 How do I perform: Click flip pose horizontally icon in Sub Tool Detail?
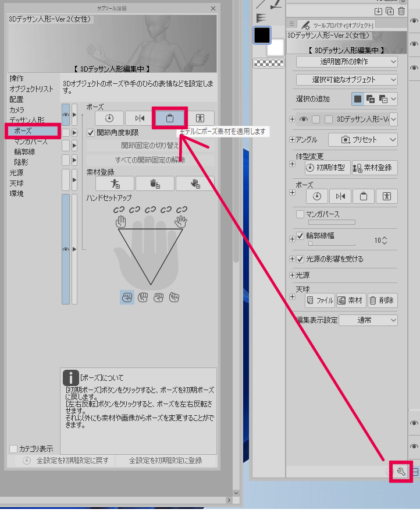click(140, 118)
